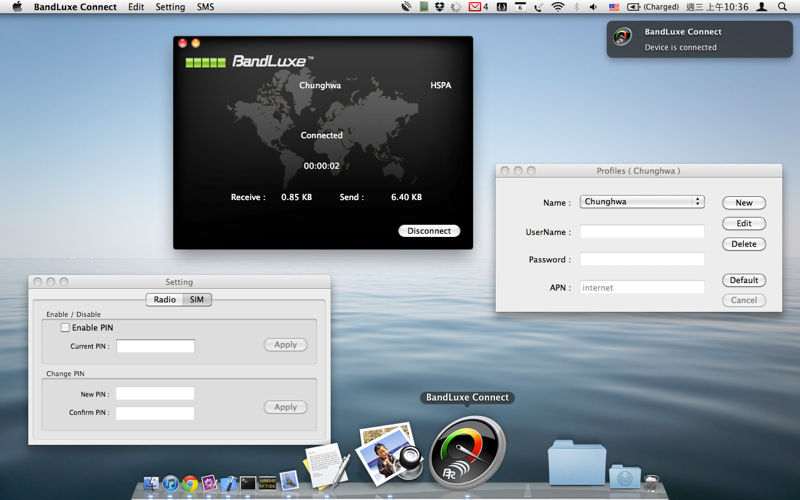The width and height of the screenshot is (800, 500).
Task: Open the SMS menu
Action: pos(206,7)
